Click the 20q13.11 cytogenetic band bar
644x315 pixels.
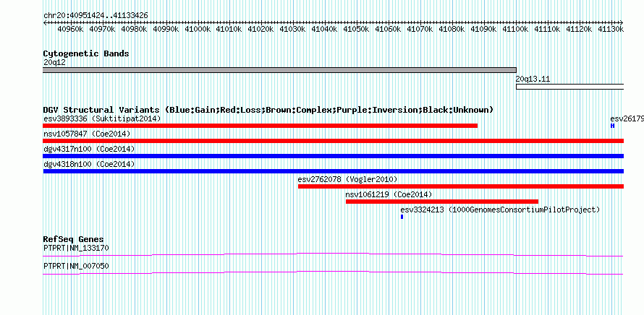click(x=570, y=87)
